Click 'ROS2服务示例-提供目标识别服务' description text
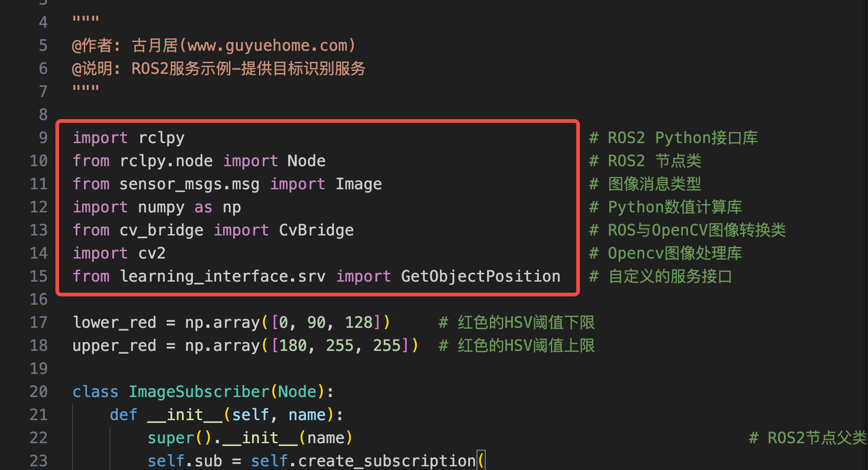 (248, 69)
